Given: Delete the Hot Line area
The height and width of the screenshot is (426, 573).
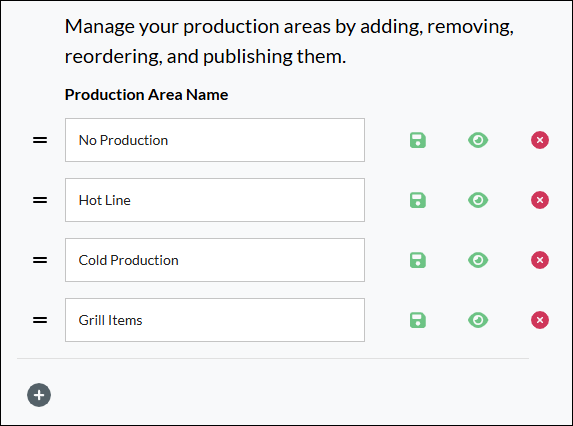Looking at the screenshot, I should click(540, 200).
